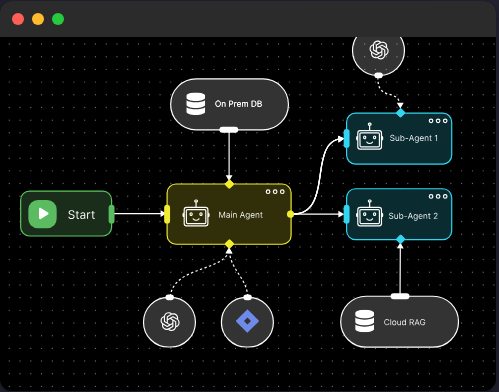Select the Sub-Agent 2 robot icon
The height and width of the screenshot is (392, 499).
369,214
